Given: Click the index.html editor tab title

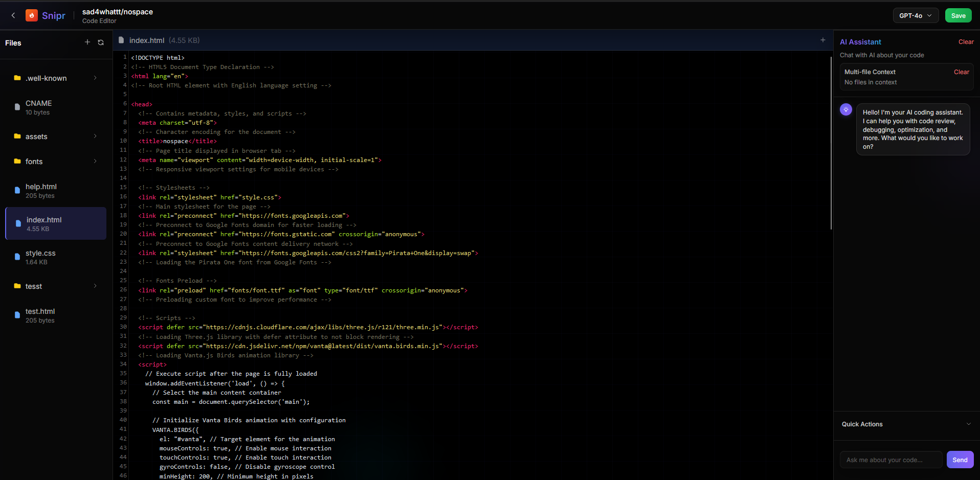Looking at the screenshot, I should click(147, 40).
